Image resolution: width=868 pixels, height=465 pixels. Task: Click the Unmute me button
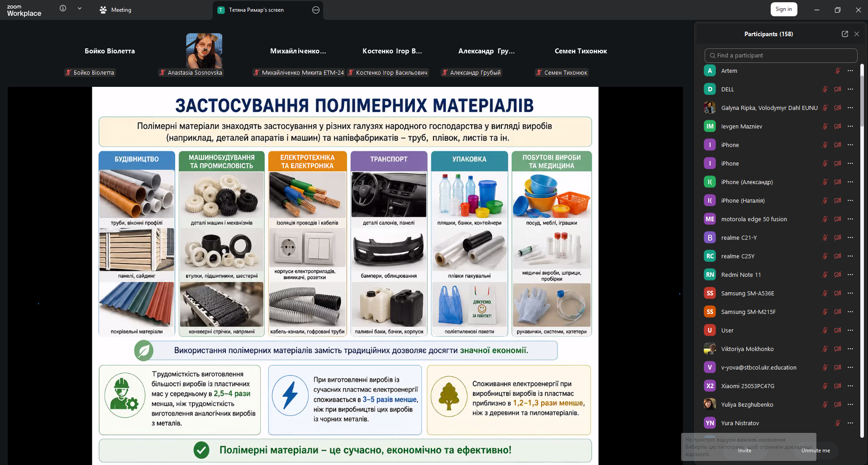[x=816, y=451]
